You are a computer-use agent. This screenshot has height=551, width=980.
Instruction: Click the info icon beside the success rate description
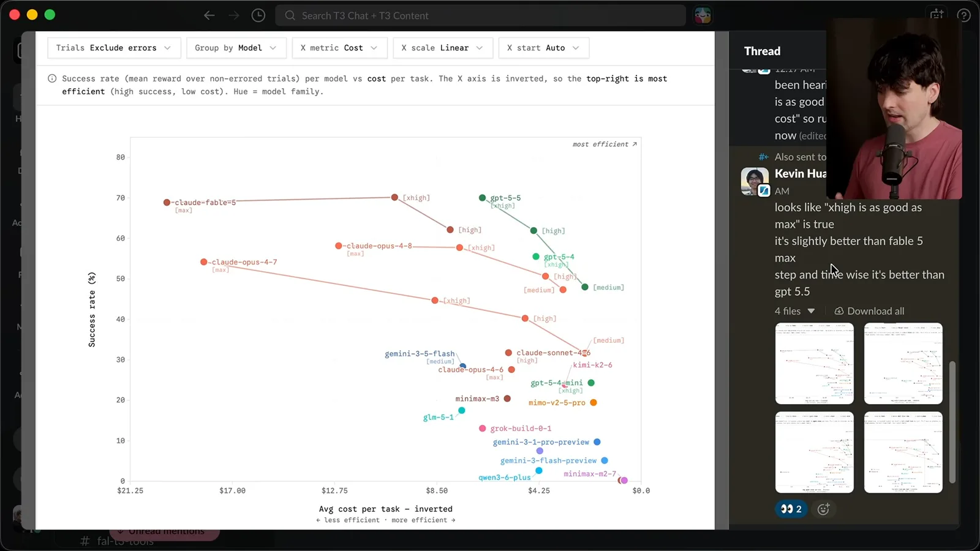pyautogui.click(x=52, y=78)
